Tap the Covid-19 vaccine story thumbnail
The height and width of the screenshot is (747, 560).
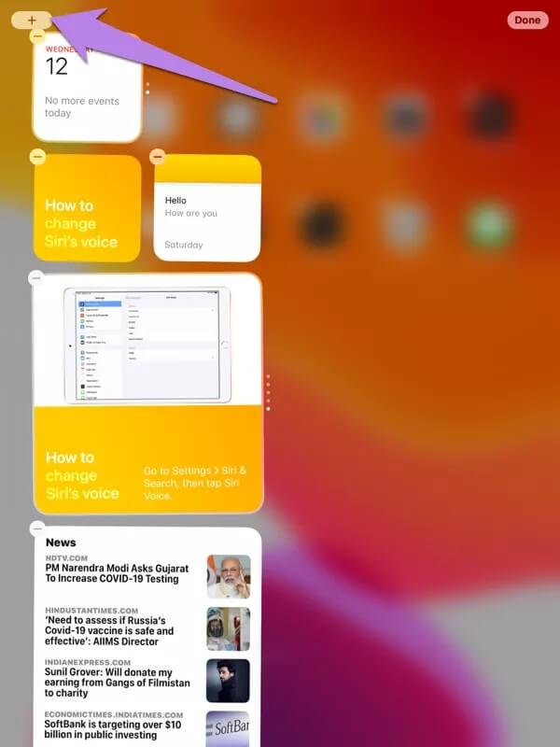point(229,628)
